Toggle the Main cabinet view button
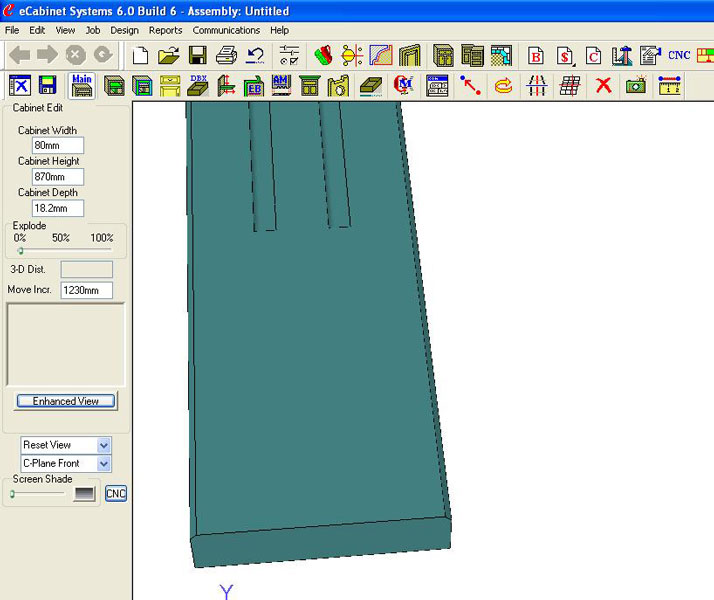 pos(82,86)
